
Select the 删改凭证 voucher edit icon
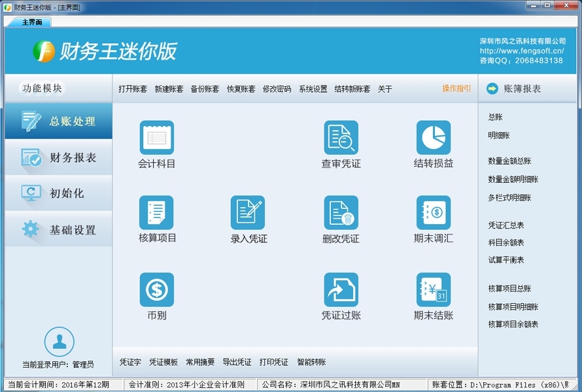click(x=340, y=214)
